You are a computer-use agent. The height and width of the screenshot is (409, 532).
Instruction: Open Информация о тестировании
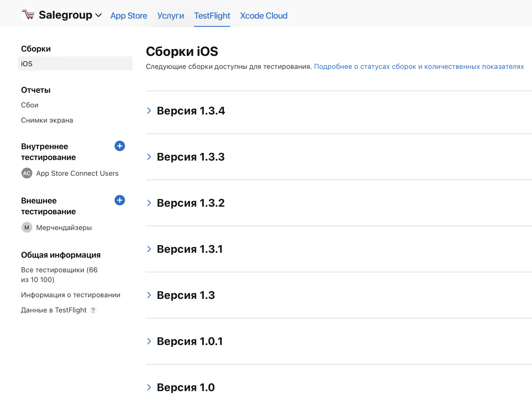point(71,295)
